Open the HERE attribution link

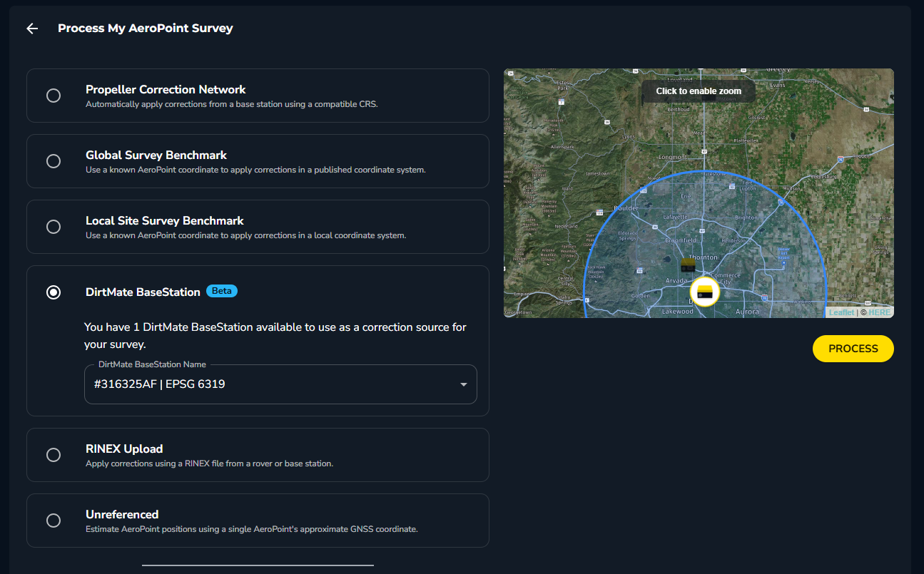[x=880, y=312]
